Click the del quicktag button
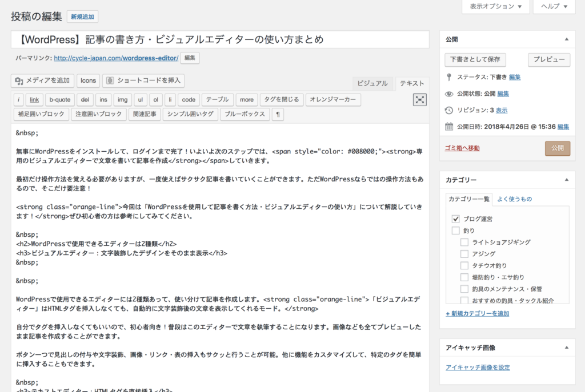The image size is (585, 392). click(85, 100)
